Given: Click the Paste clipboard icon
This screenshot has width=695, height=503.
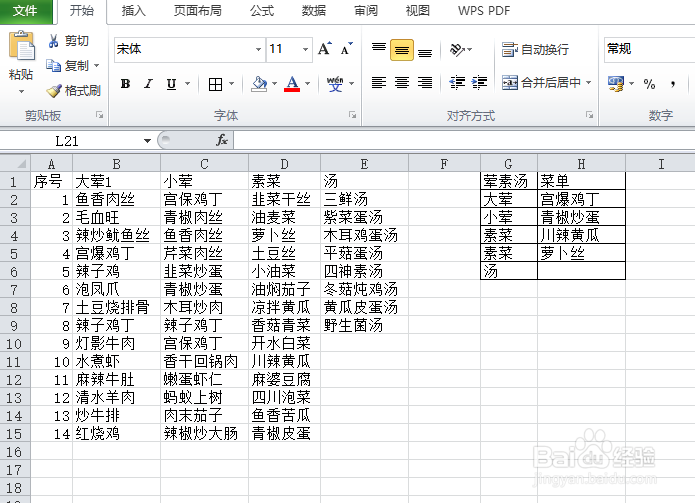Looking at the screenshot, I should point(21,46).
